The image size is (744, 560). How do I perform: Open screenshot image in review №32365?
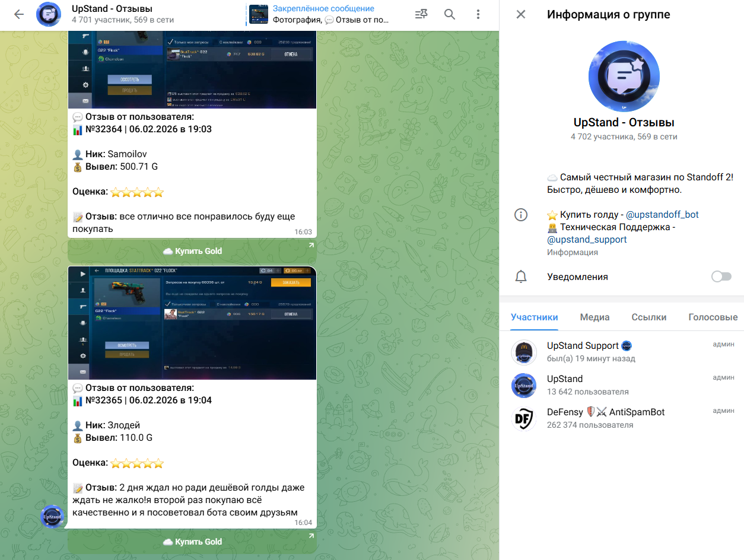click(x=192, y=323)
